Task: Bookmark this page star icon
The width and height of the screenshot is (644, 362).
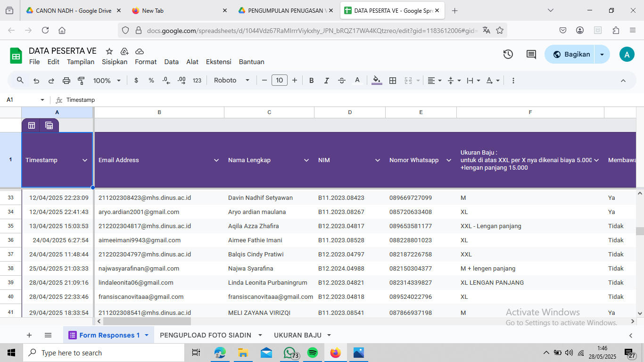Action: [500, 30]
